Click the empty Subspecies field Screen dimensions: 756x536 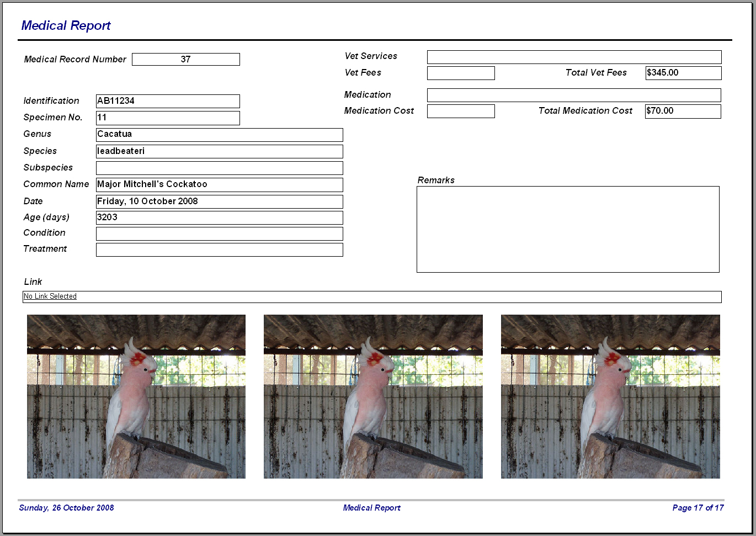[220, 168]
